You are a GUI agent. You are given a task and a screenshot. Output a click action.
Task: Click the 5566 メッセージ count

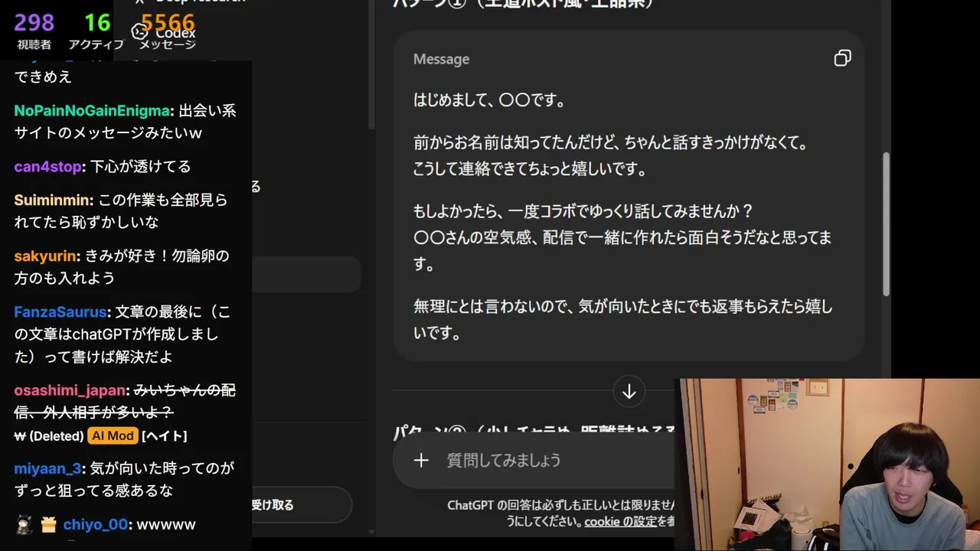click(168, 32)
